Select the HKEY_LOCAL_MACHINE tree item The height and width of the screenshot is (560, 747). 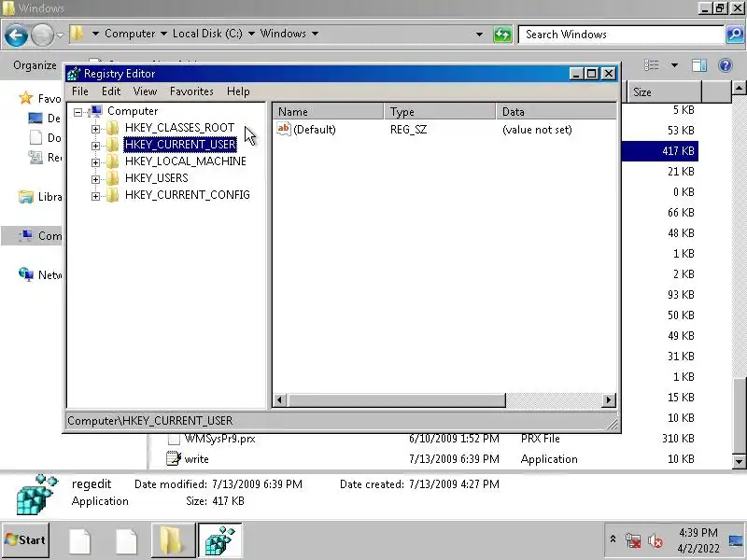185,161
